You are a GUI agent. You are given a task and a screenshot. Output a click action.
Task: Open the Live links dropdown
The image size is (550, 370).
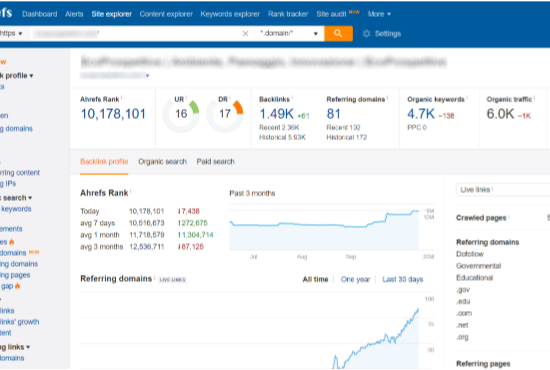(x=503, y=190)
